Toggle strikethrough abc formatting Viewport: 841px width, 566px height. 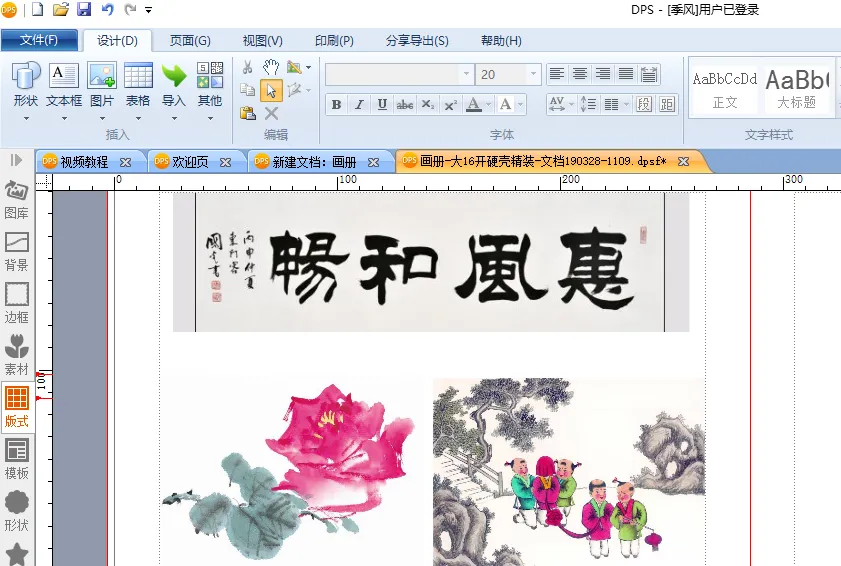click(404, 105)
